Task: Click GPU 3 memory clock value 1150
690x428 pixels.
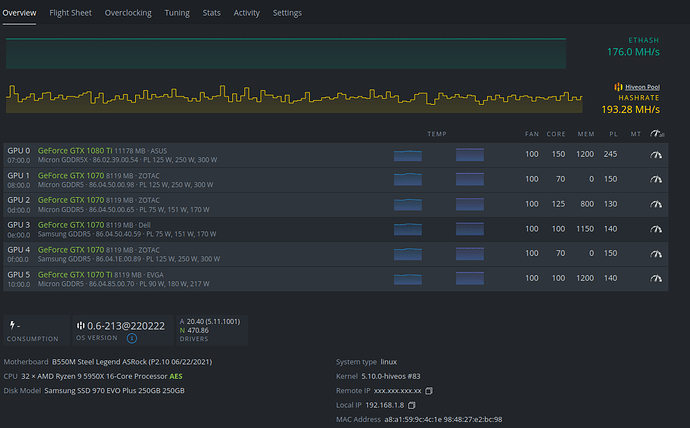Action: [x=585, y=229]
